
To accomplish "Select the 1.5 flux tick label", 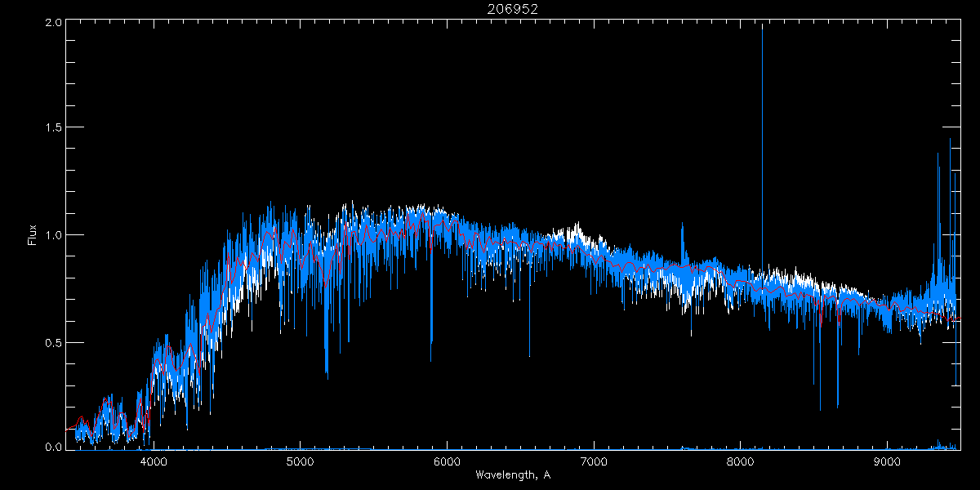I will 54,128.
